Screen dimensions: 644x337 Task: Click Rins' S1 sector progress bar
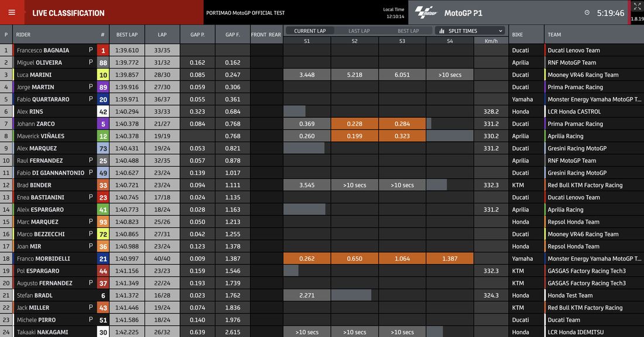(294, 111)
